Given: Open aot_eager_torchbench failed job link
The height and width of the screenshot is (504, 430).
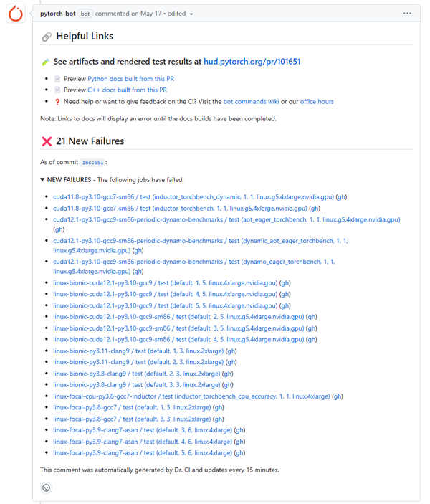Looking at the screenshot, I should click(226, 219).
